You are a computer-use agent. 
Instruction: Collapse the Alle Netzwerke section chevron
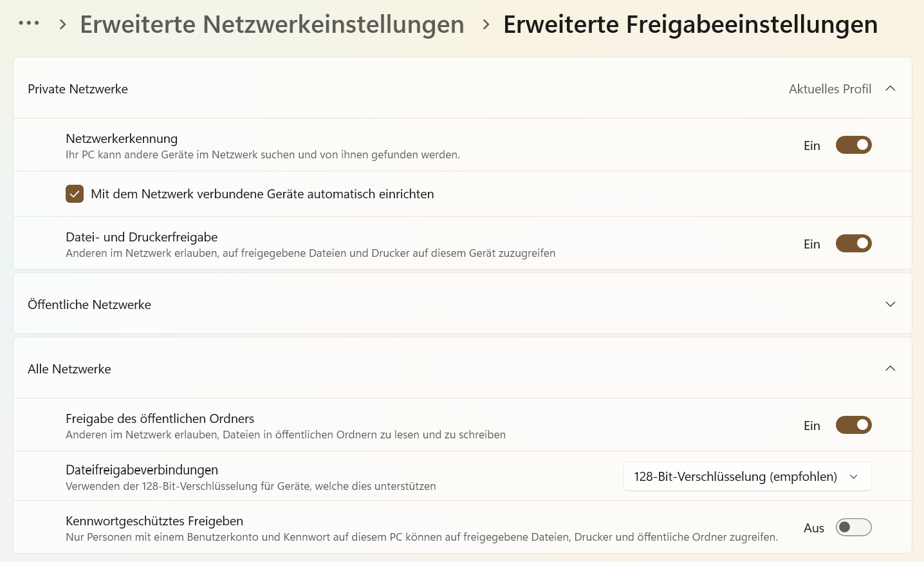tap(891, 369)
